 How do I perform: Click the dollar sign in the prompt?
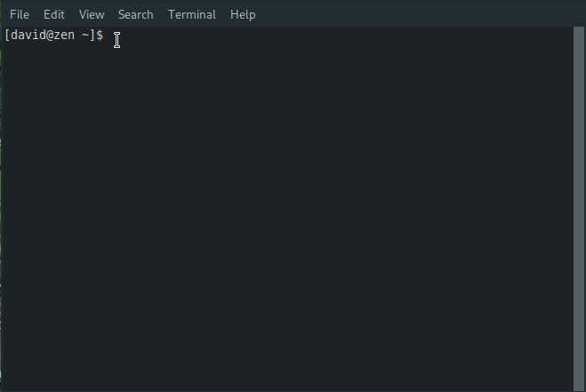pyautogui.click(x=100, y=36)
